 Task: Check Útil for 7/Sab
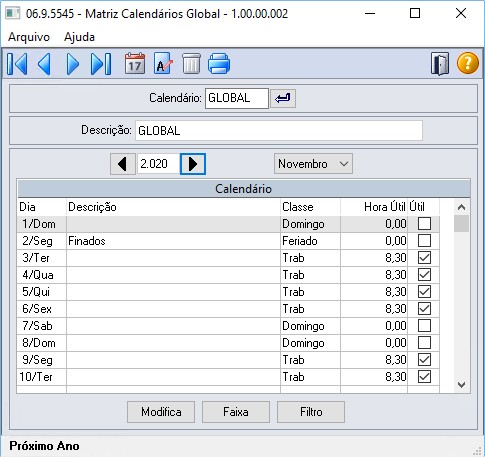[424, 326]
